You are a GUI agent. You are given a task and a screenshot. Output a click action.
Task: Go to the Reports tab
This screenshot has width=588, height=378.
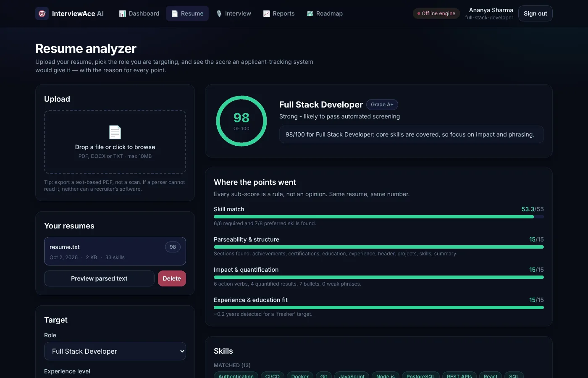coord(279,13)
